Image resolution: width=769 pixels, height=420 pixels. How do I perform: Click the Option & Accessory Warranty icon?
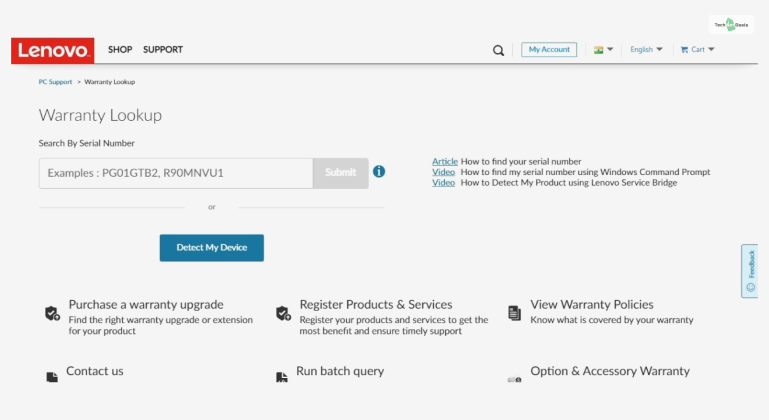[x=514, y=379]
